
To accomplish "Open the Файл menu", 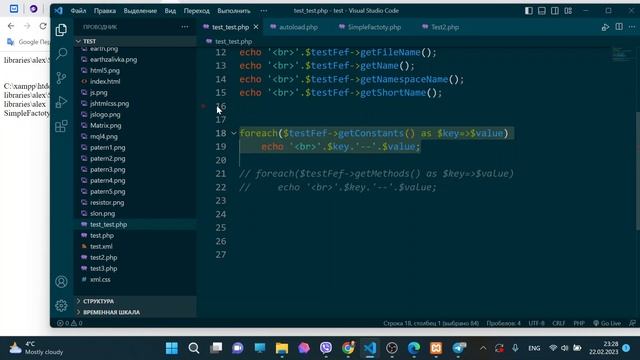I will point(78,11).
